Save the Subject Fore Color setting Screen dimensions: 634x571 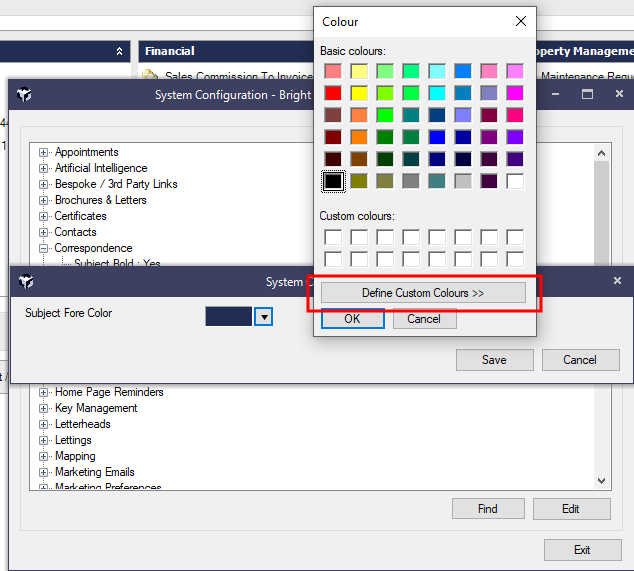click(494, 360)
